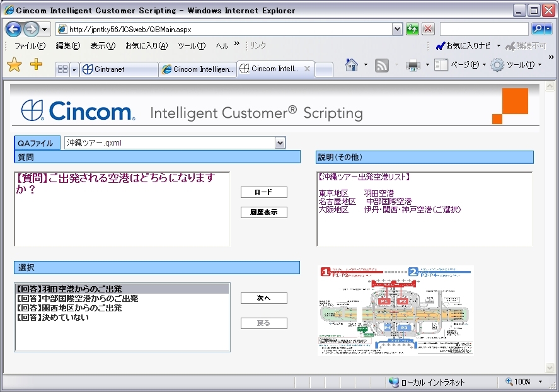
Task: Click 大阪地区 伊丹・関西・神戸空港 list line
Action: [389, 209]
